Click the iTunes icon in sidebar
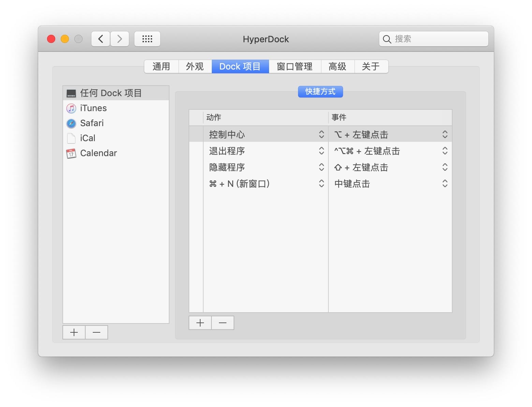Viewport: 532px width, 407px height. pos(71,108)
